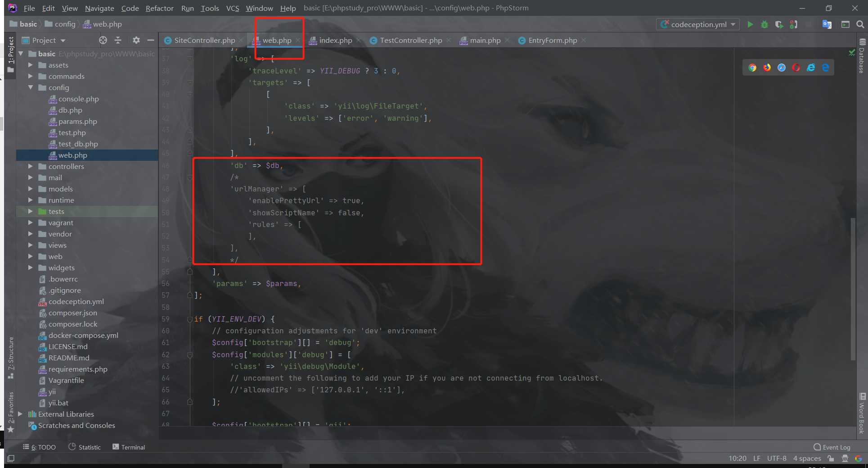Preview web.php in Safari browser
The height and width of the screenshot is (468, 868).
(782, 68)
